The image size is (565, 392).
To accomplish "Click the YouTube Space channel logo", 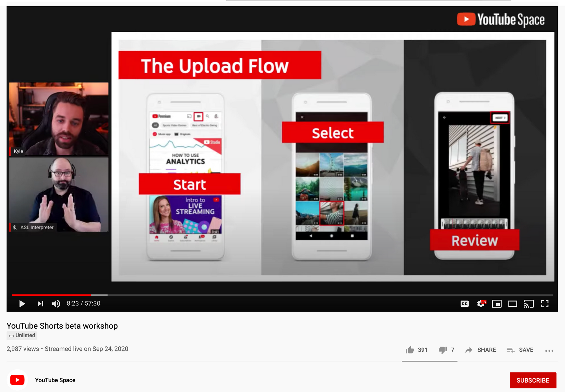I will [x=17, y=380].
